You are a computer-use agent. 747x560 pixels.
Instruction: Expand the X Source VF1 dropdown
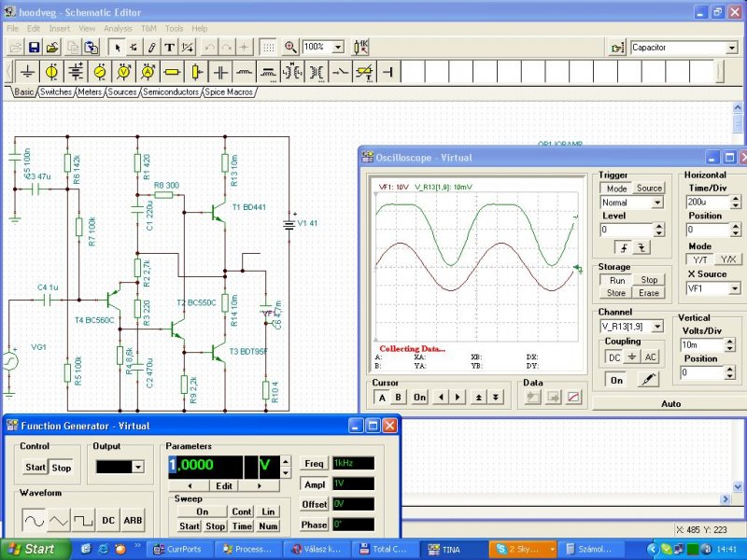point(734,288)
